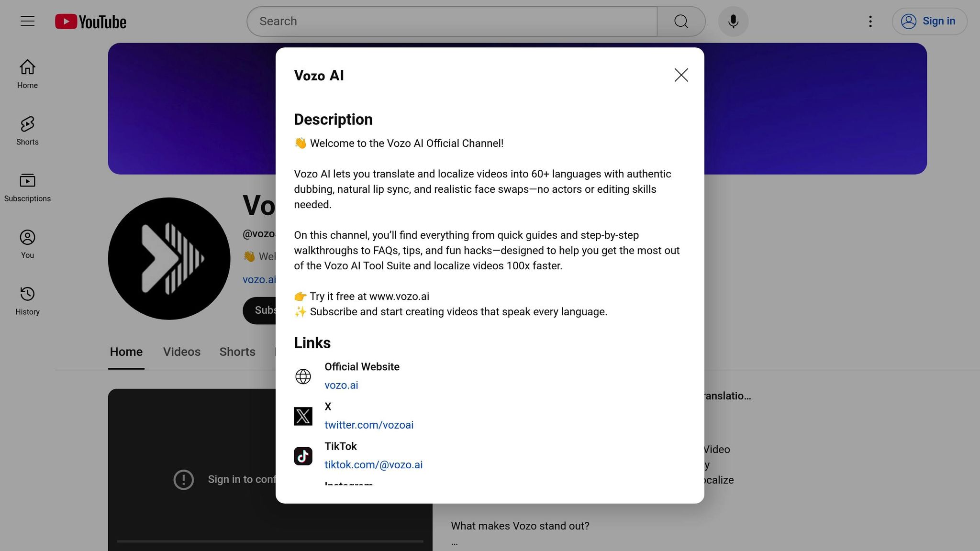980x551 pixels.
Task: Open the hamburger guide menu
Action: click(x=27, y=21)
